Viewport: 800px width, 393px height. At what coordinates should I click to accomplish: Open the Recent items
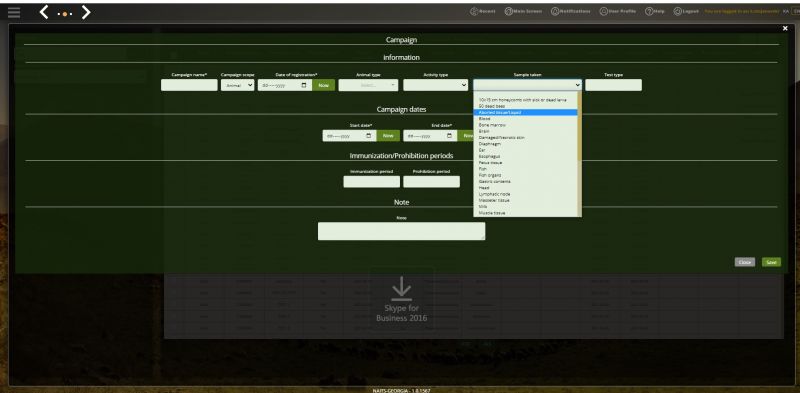coord(482,11)
